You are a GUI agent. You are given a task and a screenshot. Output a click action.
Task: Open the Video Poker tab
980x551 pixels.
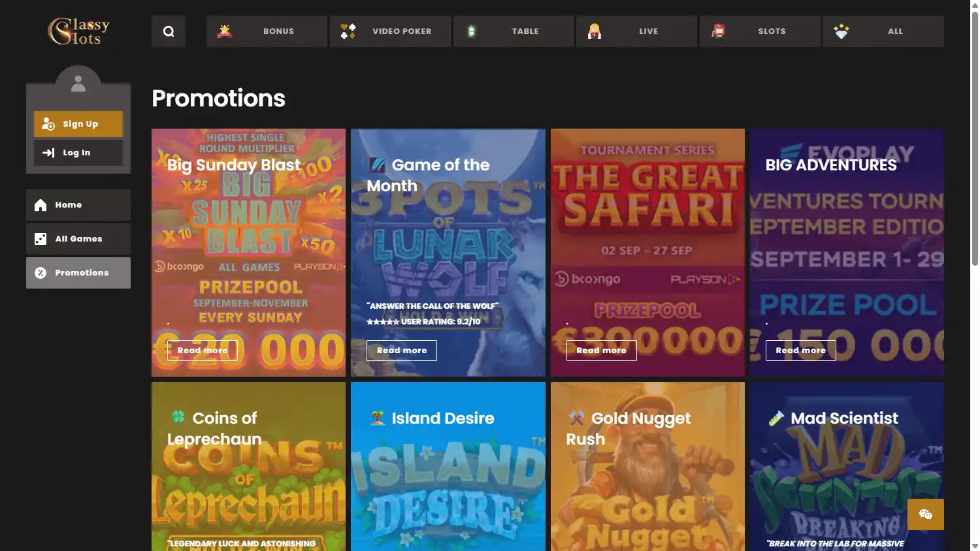click(390, 31)
